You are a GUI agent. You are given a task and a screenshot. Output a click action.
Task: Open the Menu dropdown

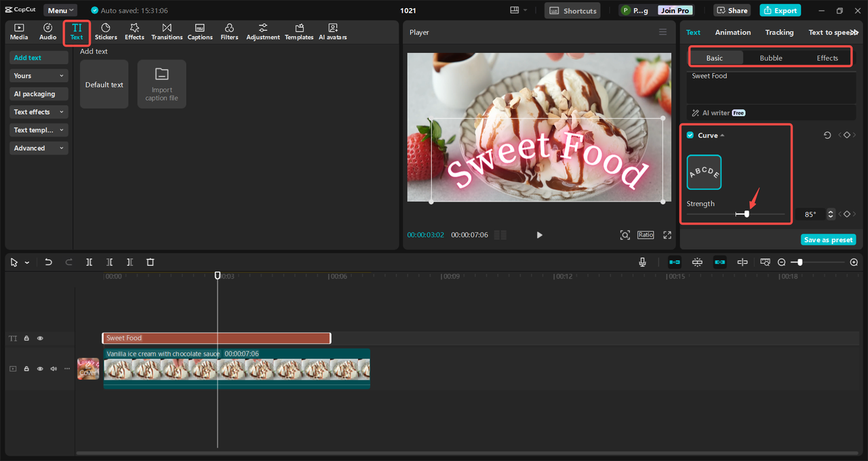pos(60,10)
